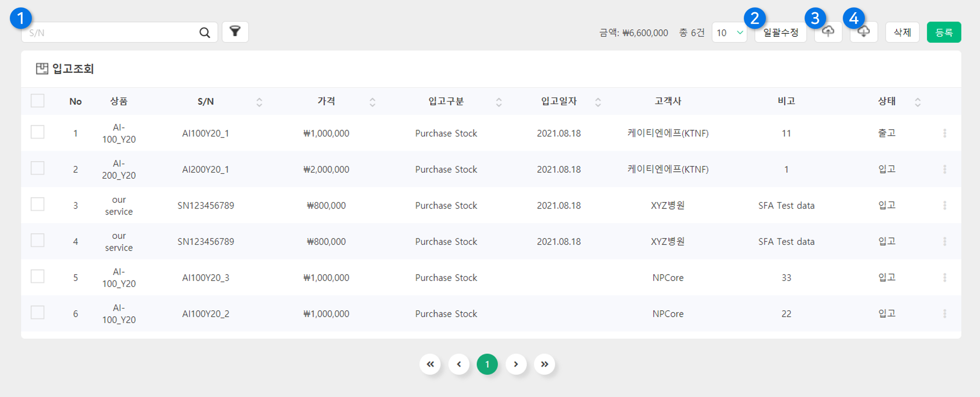
Task: Sort by 가격 column arrows
Action: (372, 102)
